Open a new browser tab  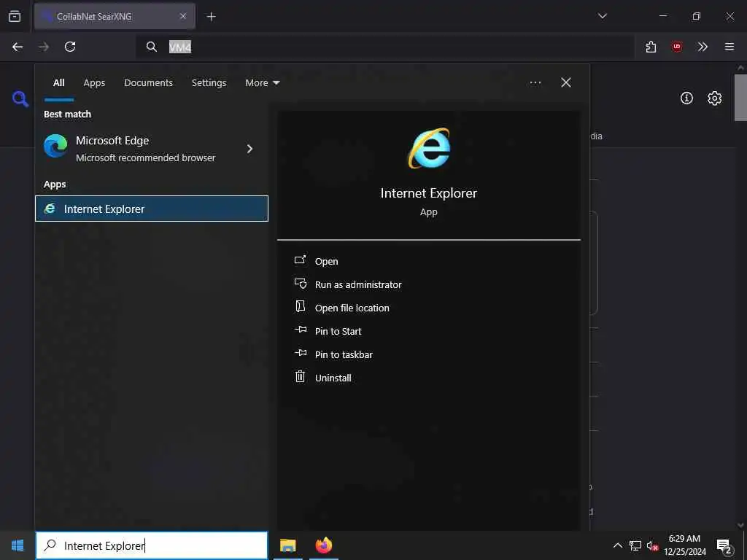(x=211, y=17)
